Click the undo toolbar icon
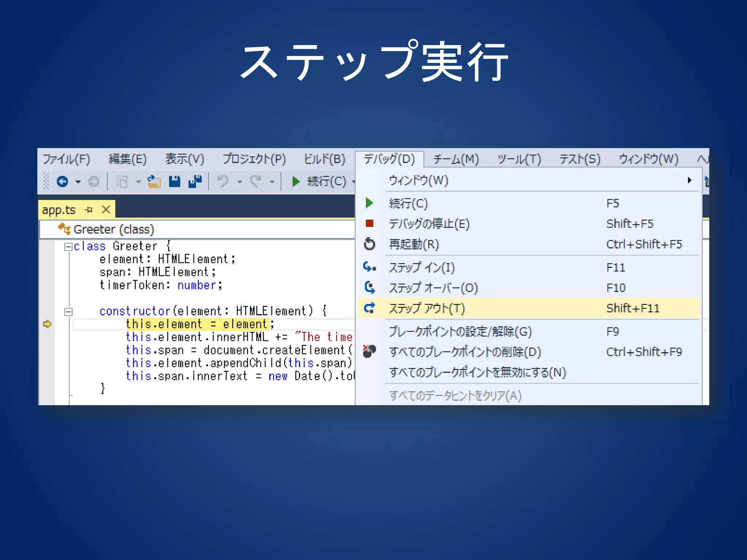 coord(223,181)
